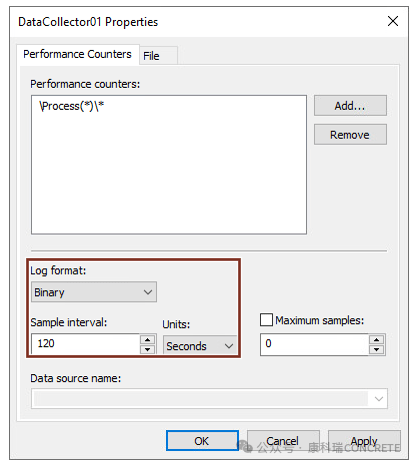Viewport: 412px width, 464px height.
Task: Click into the Maximum samples field
Action: pos(314,344)
